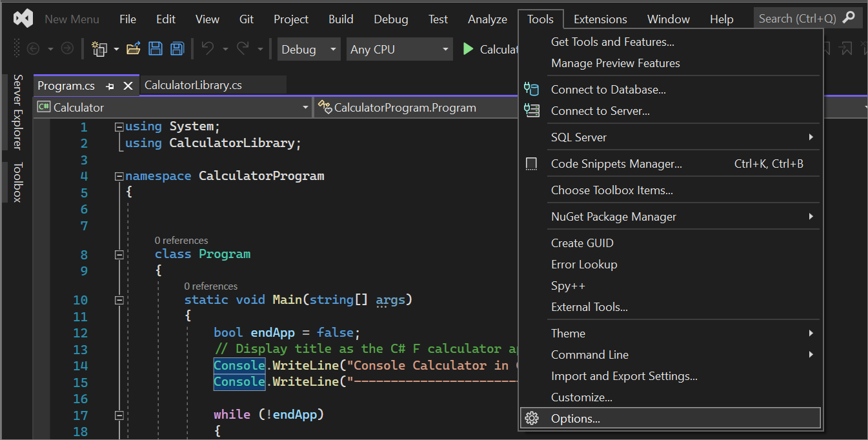Screen dimensions: 868x440
Task: Open File using the folder icon
Action: click(134, 49)
